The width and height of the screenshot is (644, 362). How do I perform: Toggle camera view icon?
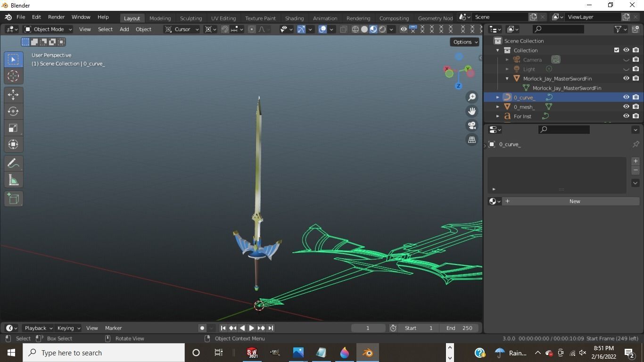point(472,125)
